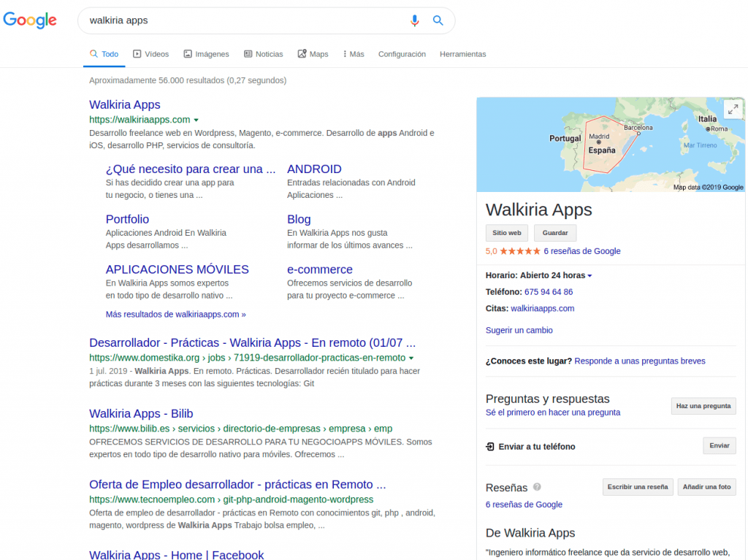Click Responde a unas preguntas breves
Image resolution: width=748 pixels, height=560 pixels.
coord(640,361)
